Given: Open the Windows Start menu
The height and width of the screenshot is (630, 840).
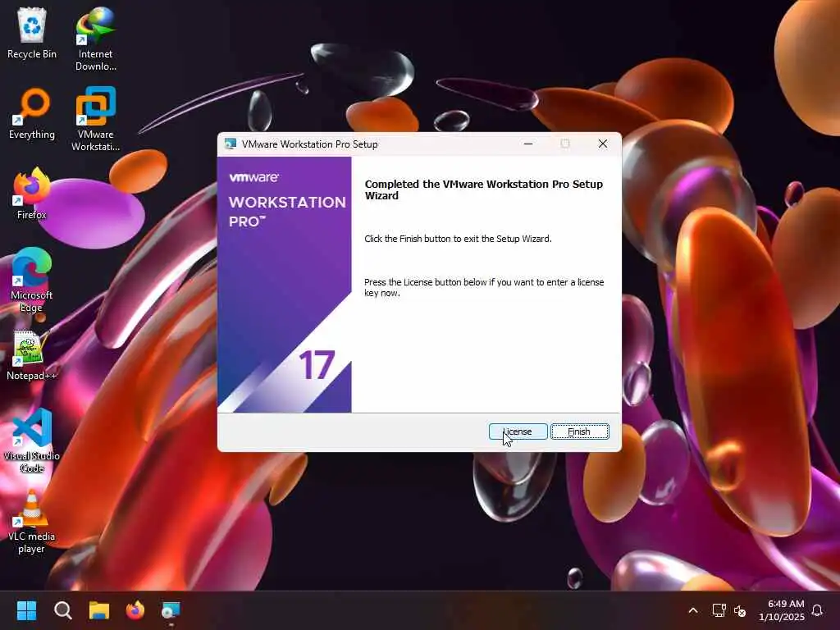Looking at the screenshot, I should (26, 610).
